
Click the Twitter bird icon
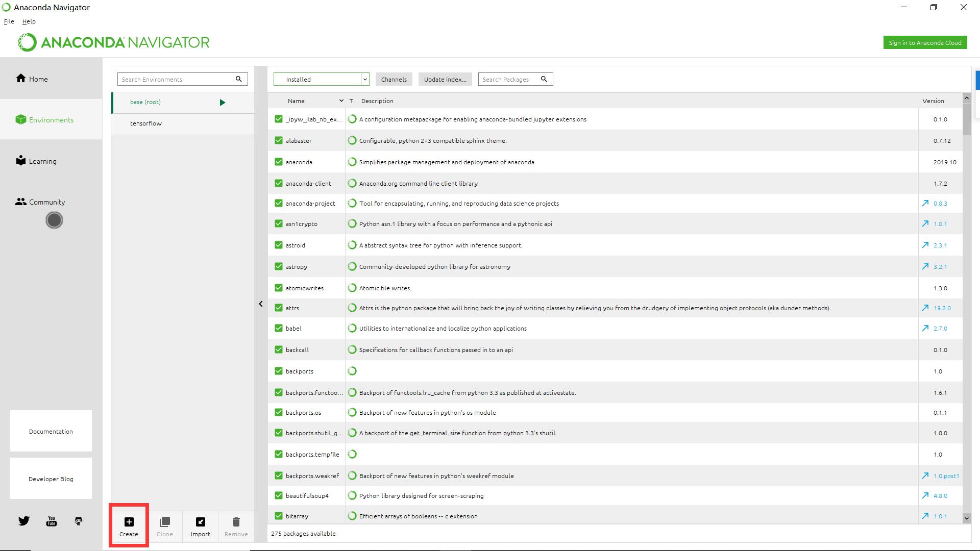(x=24, y=521)
